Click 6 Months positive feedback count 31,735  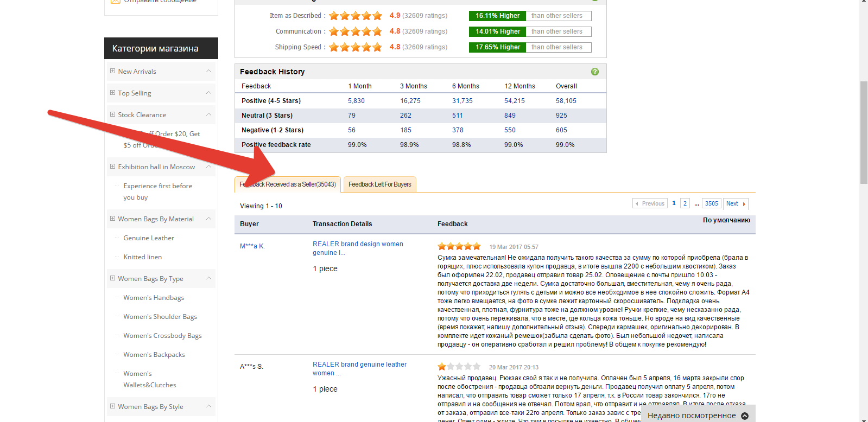pyautogui.click(x=462, y=101)
